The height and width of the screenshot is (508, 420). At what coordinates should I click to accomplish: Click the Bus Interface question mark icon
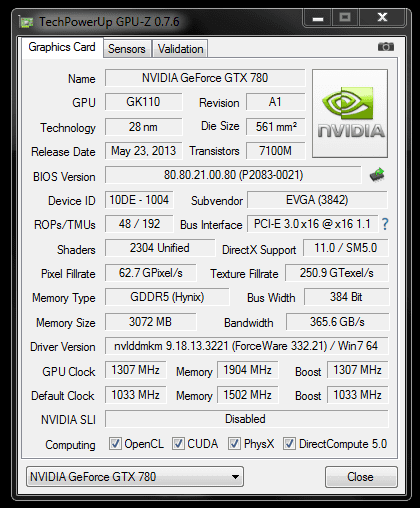point(385,224)
